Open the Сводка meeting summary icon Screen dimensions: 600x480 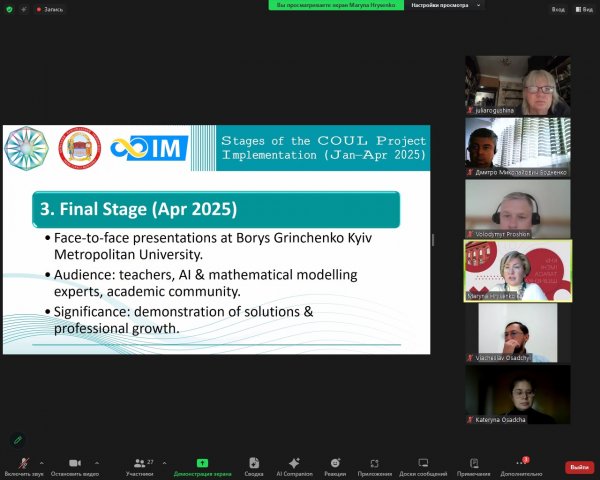[254, 463]
